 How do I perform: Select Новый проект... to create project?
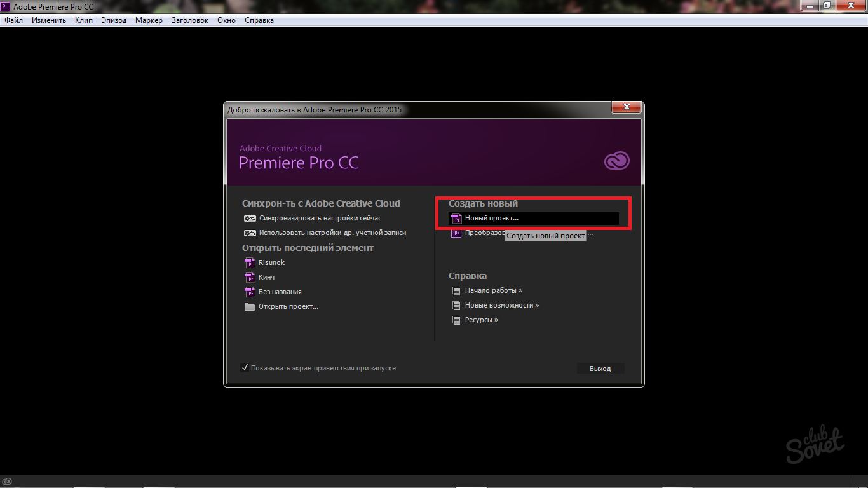tap(534, 218)
